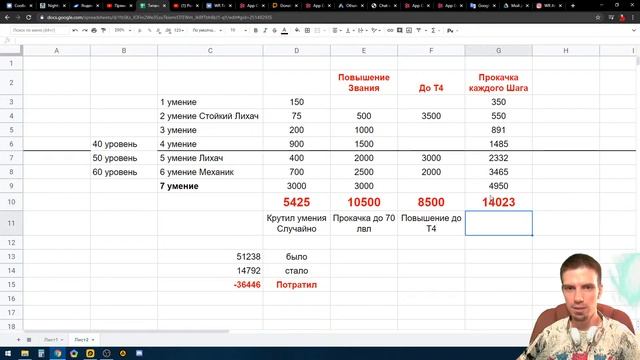Open the all sheets list
The width and height of the screenshot is (640, 360).
tap(29, 340)
